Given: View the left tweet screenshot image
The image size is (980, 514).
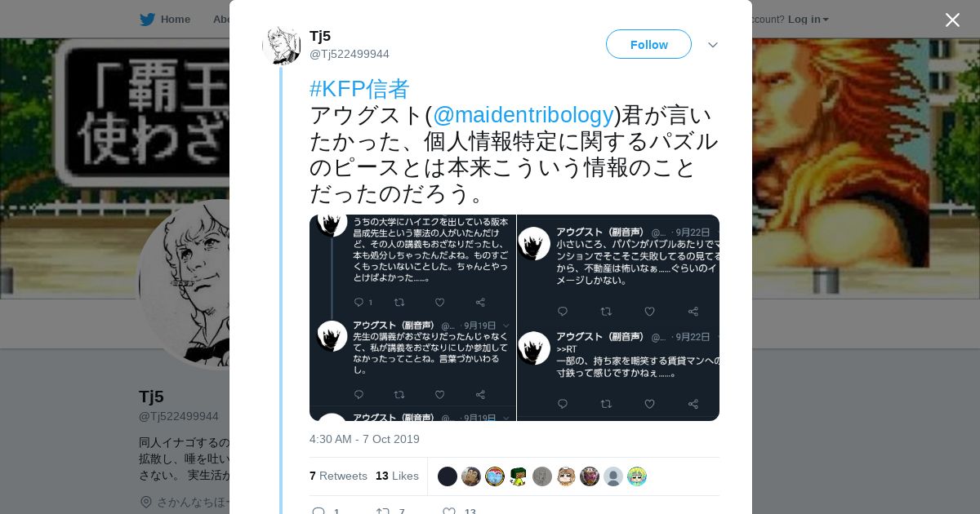Looking at the screenshot, I should coord(412,317).
